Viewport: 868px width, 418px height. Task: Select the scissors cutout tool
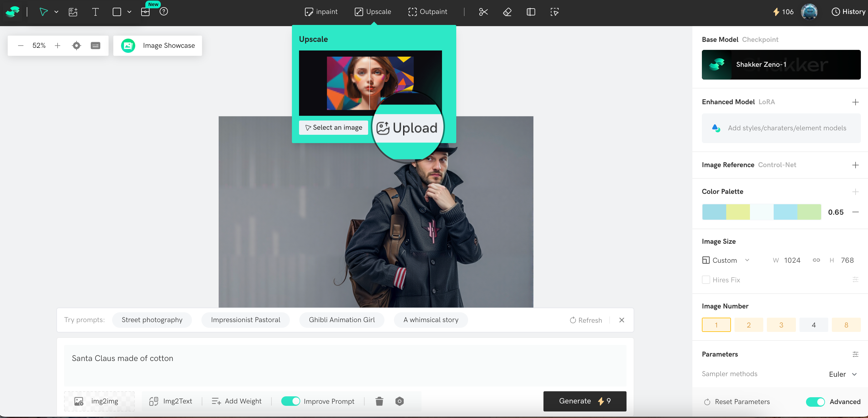tap(483, 12)
